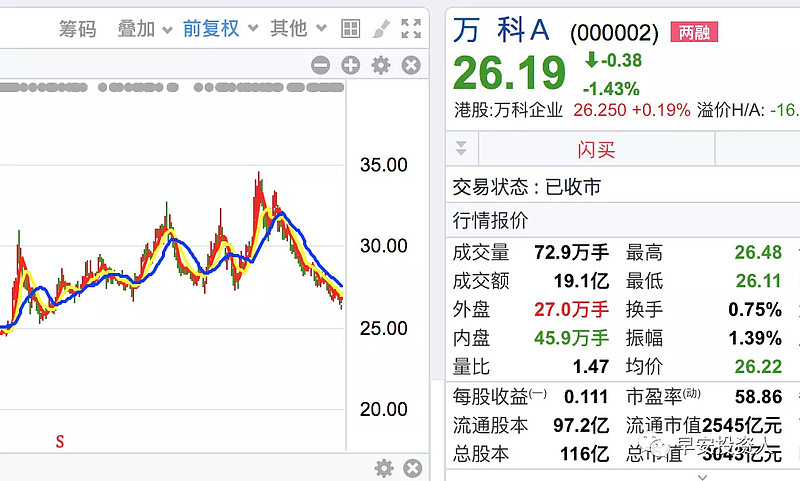Click 成交量 value 72.9万手
This screenshot has height=481, width=800.
(571, 252)
